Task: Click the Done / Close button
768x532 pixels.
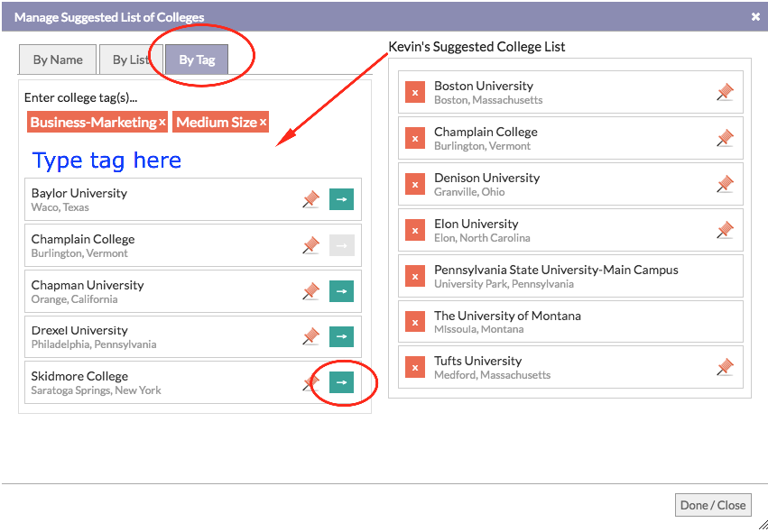Action: [x=713, y=505]
